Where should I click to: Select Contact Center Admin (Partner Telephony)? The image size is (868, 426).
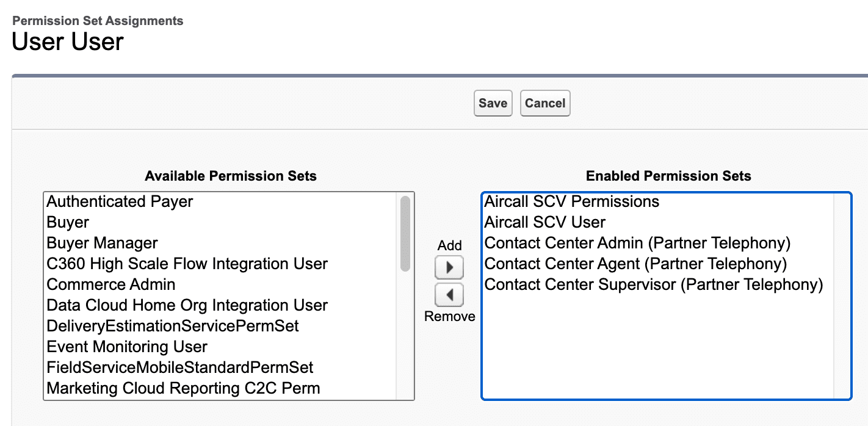(637, 243)
